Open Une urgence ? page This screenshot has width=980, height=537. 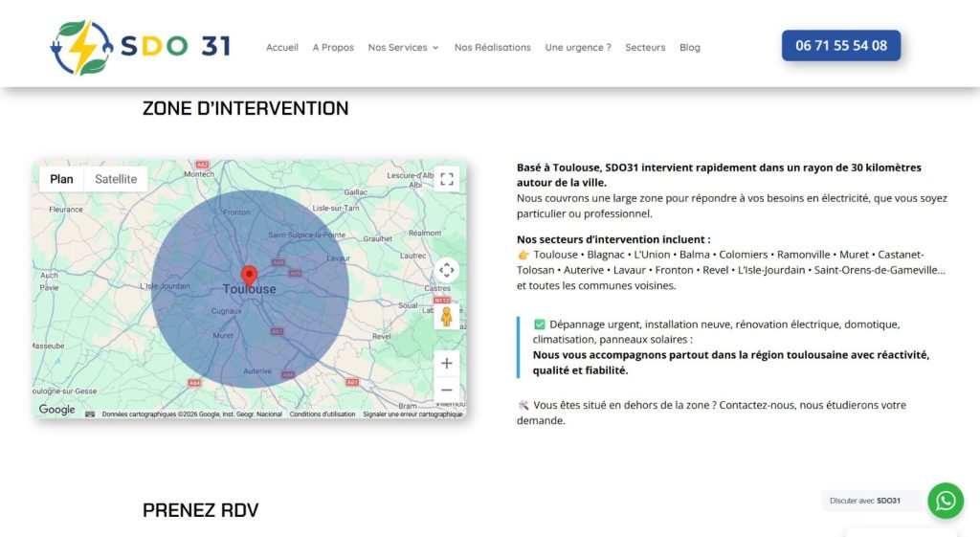(578, 48)
